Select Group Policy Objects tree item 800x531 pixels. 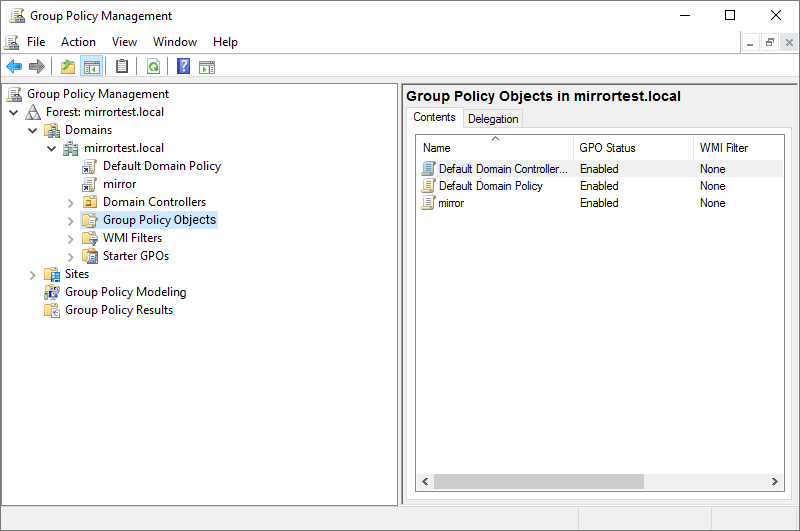(159, 220)
